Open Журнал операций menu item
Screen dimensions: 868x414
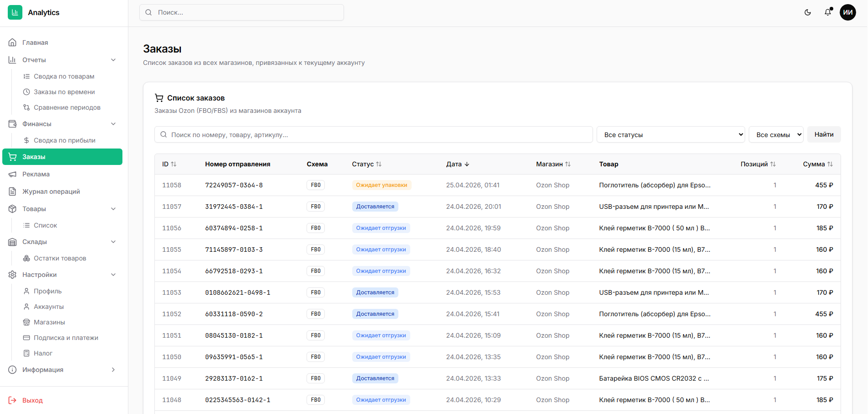(51, 191)
